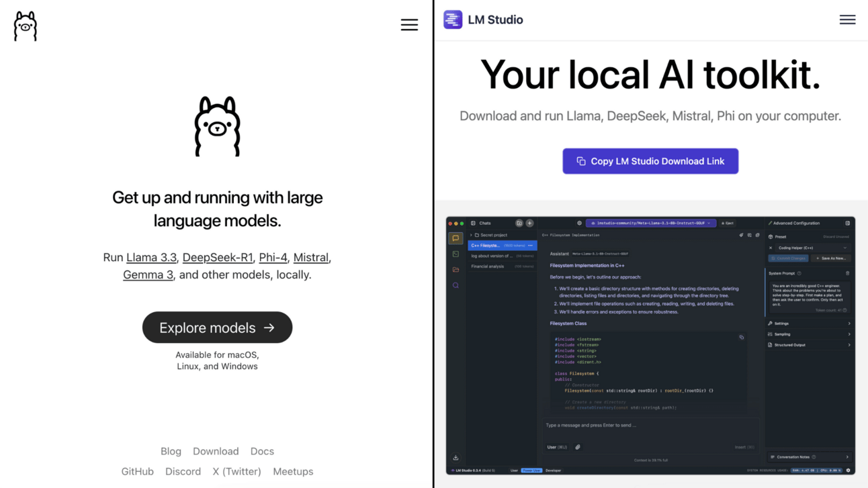Expand the Structured Output section

[x=810, y=345]
